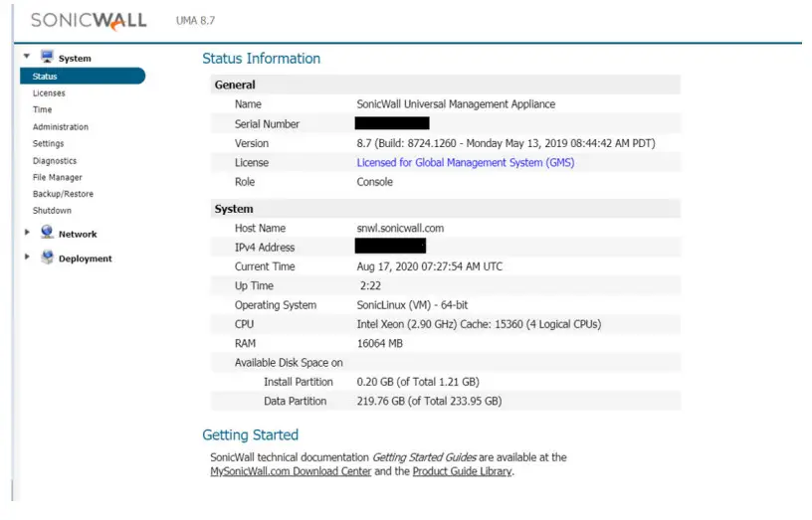Expand the Network tree section
This screenshot has height=520, width=812.
point(27,233)
